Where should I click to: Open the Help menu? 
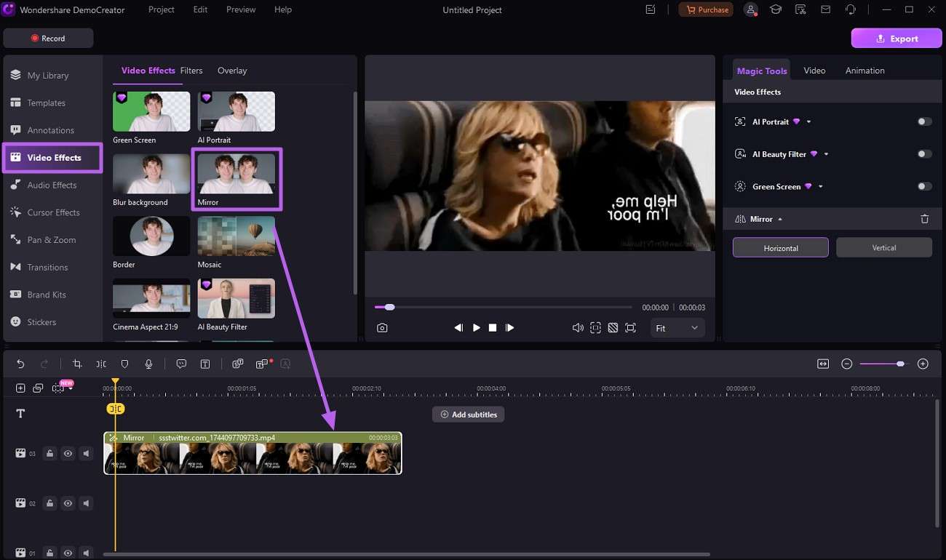click(283, 9)
